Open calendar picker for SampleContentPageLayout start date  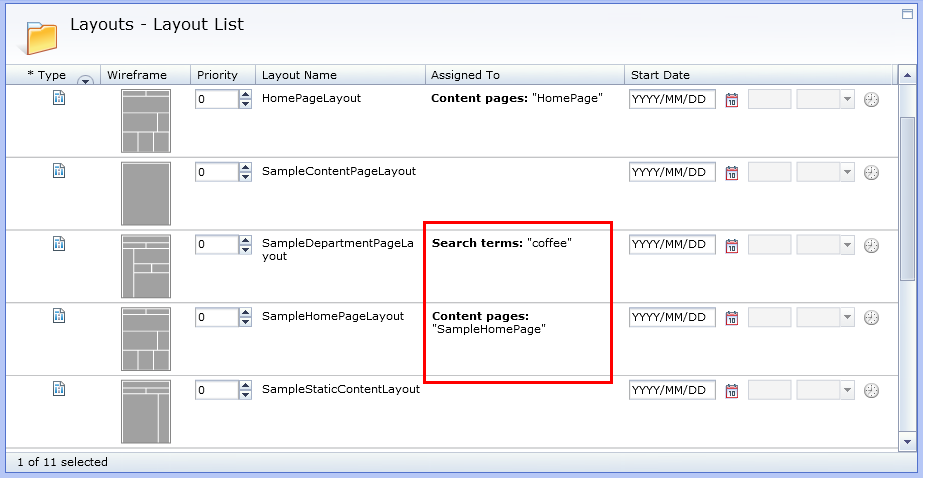731,172
